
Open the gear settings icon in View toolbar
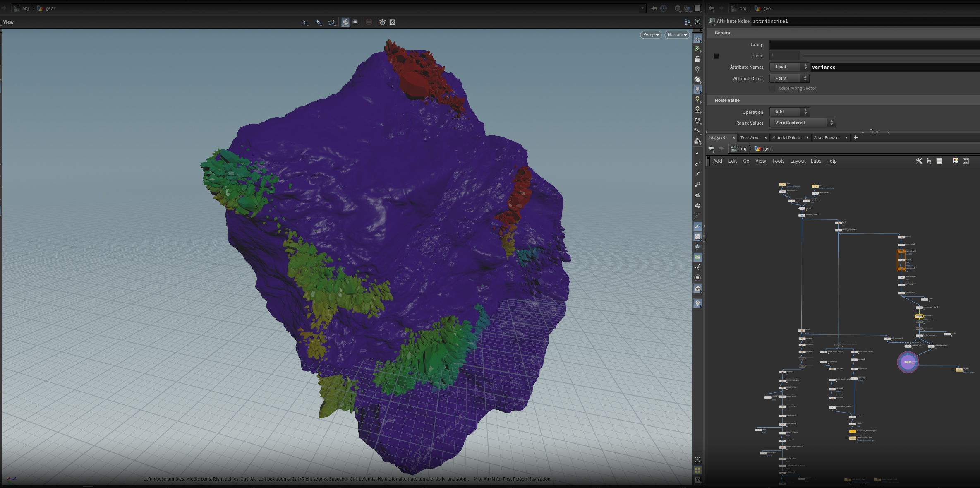pos(393,22)
